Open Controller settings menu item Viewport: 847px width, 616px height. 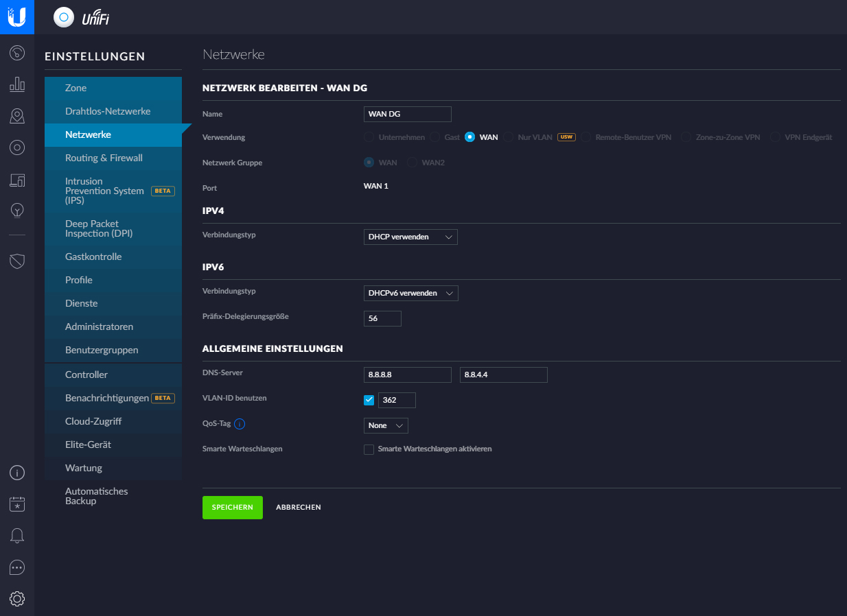(x=113, y=375)
